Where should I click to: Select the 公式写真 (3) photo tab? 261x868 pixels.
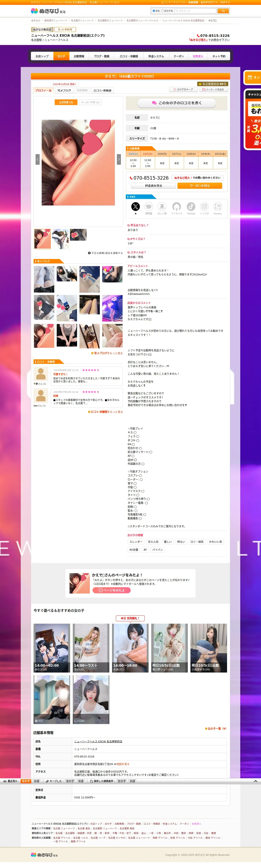coord(66,102)
